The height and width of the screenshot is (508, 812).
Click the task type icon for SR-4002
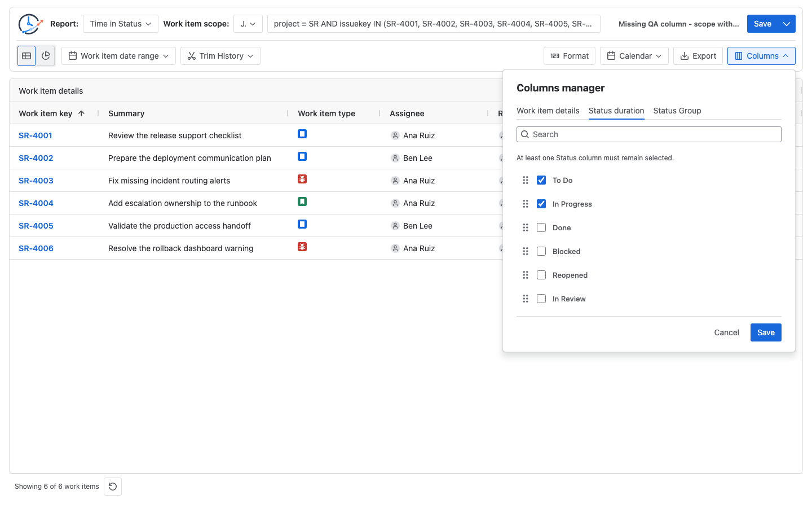coord(302,156)
